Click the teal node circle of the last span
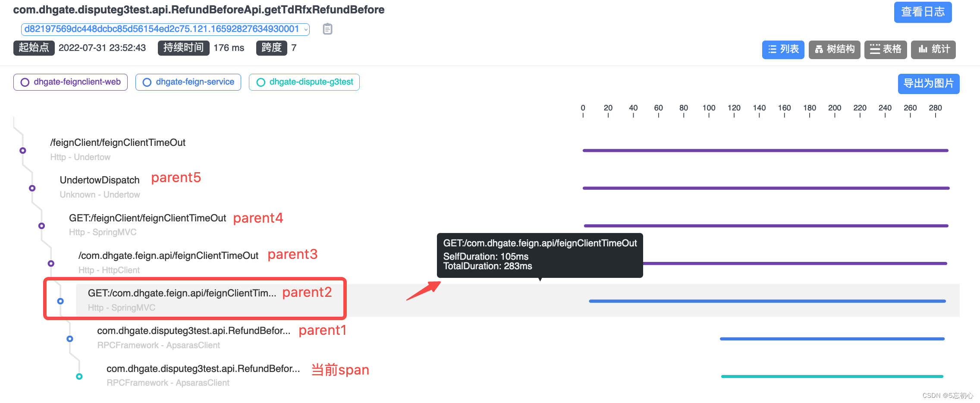The image size is (980, 403). 79,376
